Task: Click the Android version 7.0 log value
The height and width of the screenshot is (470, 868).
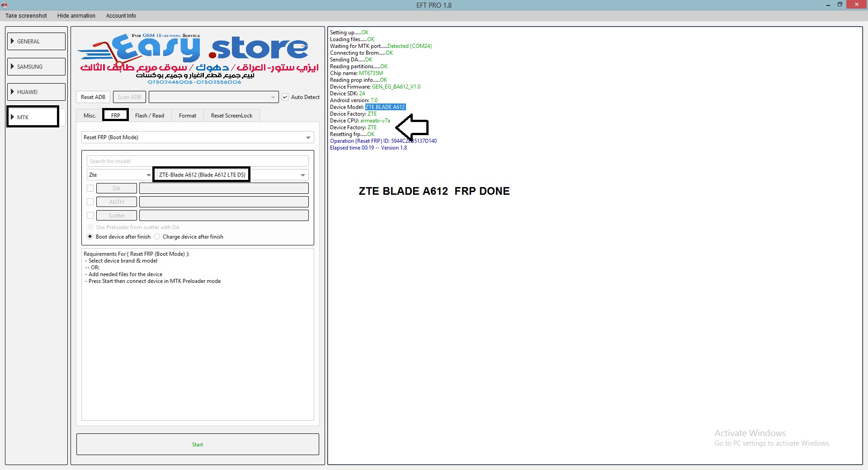Action: pos(374,100)
